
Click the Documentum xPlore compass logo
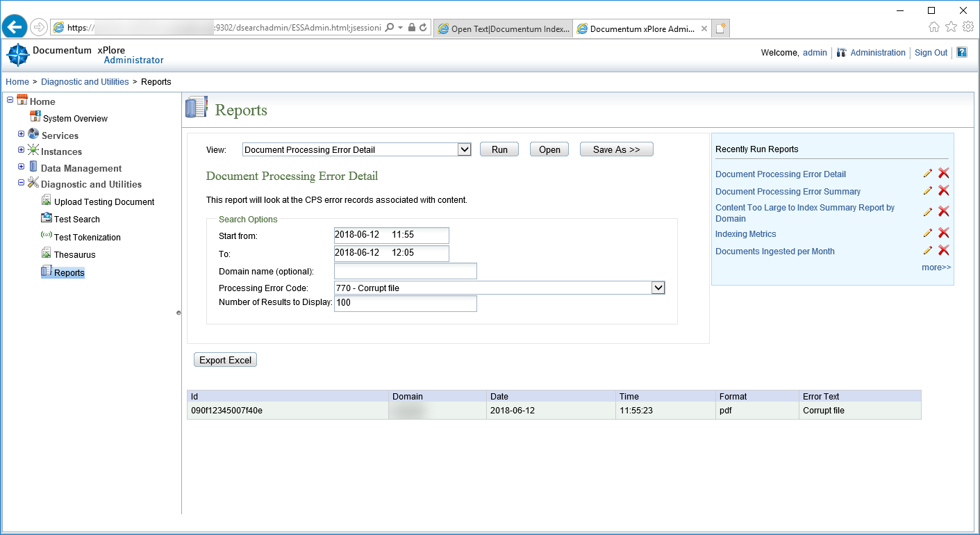coord(17,55)
